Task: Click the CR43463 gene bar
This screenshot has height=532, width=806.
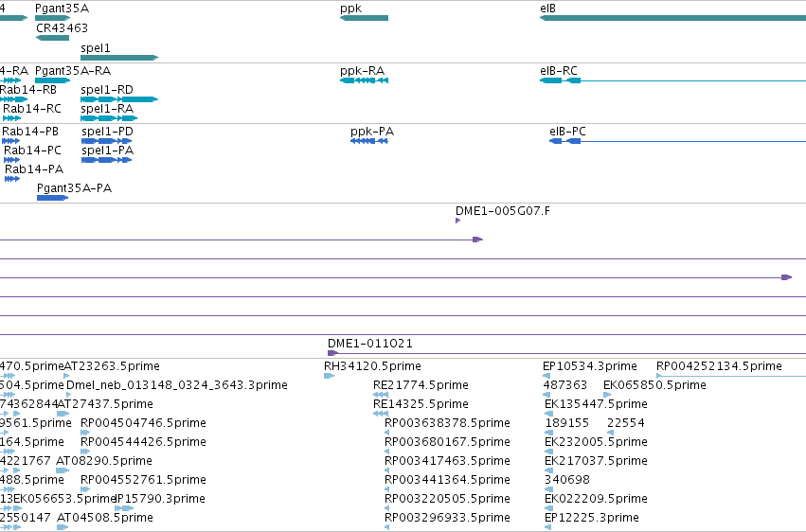Action: pyautogui.click(x=52, y=38)
